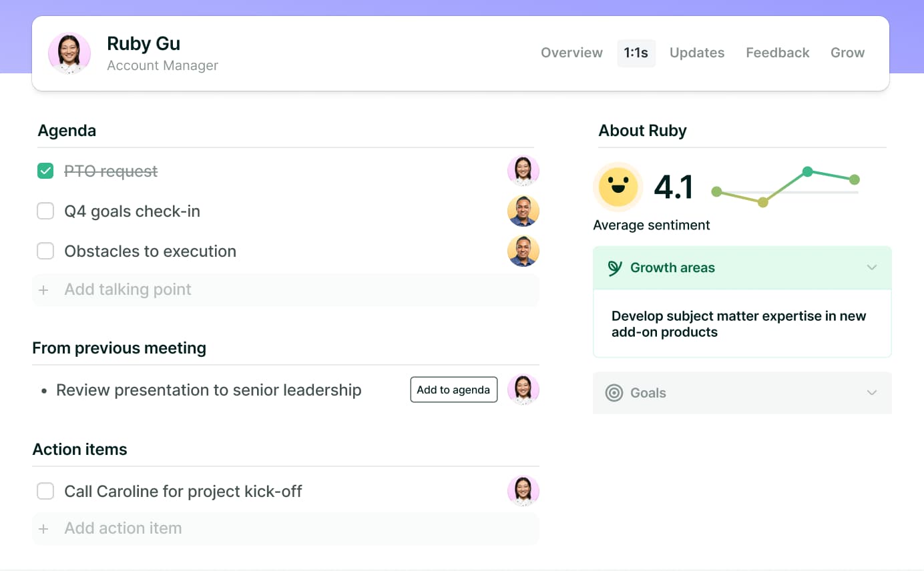This screenshot has height=571, width=924.
Task: Click the avatar next to PTO request
Action: 523,171
